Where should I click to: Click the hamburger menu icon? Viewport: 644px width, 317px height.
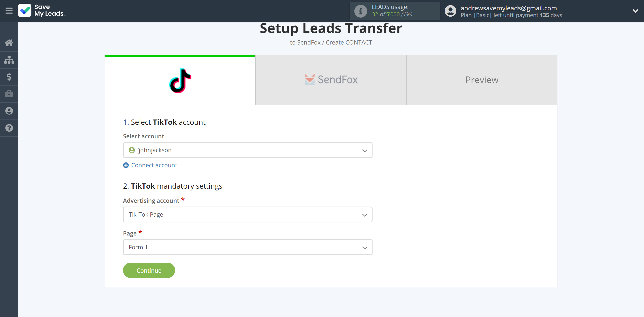(x=9, y=11)
